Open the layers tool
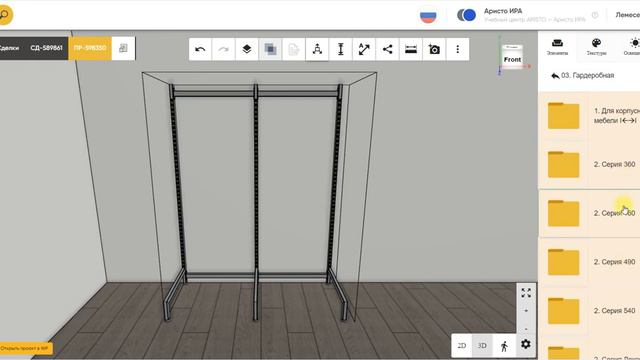Screen dimensions: 640x360 coord(247,49)
